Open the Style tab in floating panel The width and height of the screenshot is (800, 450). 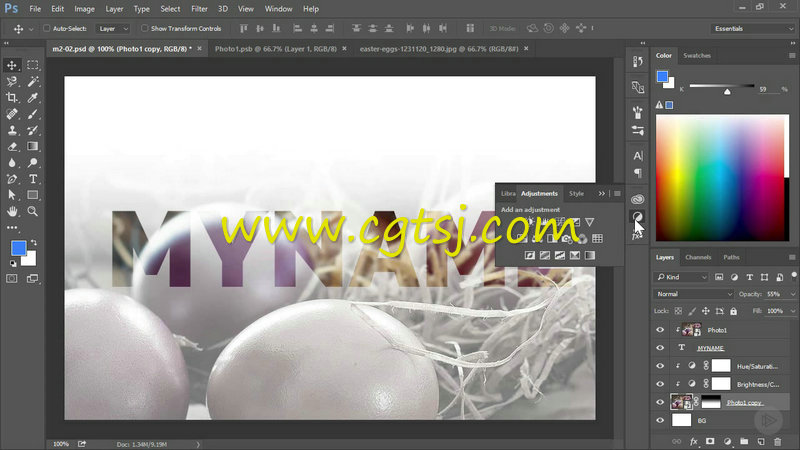coord(577,194)
